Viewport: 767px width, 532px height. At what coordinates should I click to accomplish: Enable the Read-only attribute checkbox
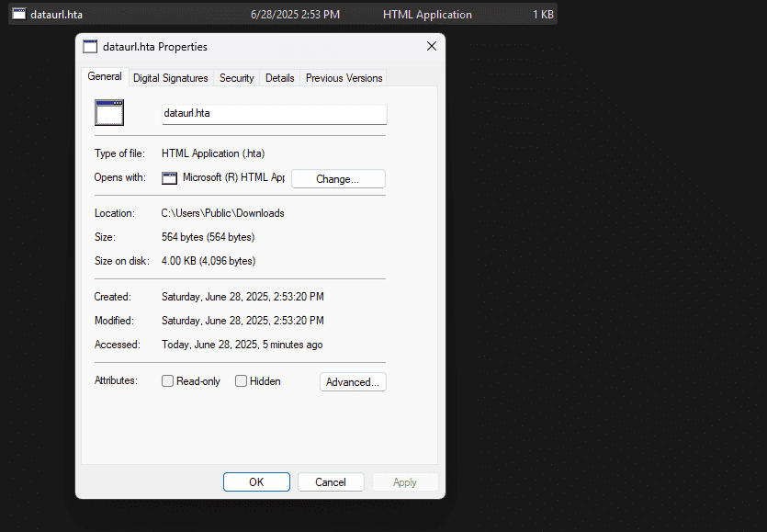coord(167,380)
